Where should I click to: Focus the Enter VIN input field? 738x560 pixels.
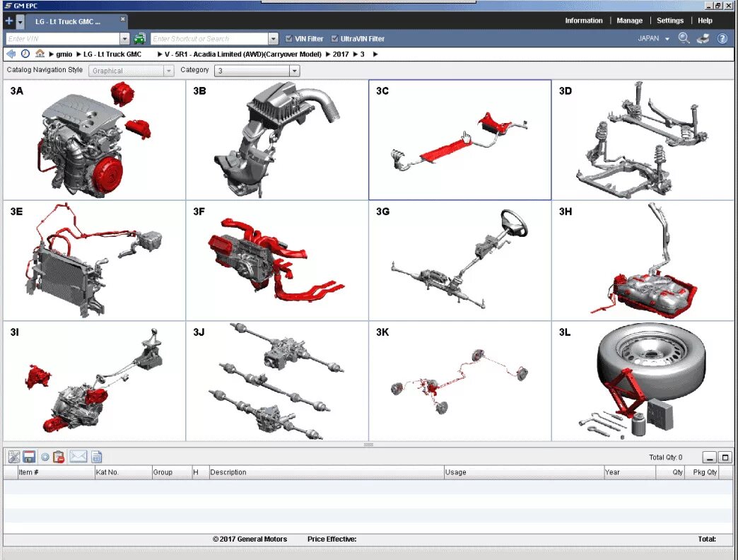click(63, 39)
